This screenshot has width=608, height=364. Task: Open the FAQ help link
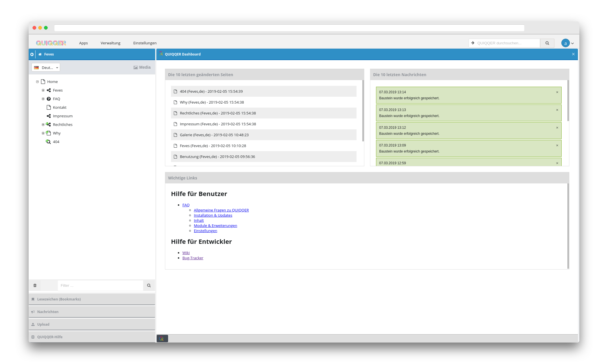[x=186, y=205]
